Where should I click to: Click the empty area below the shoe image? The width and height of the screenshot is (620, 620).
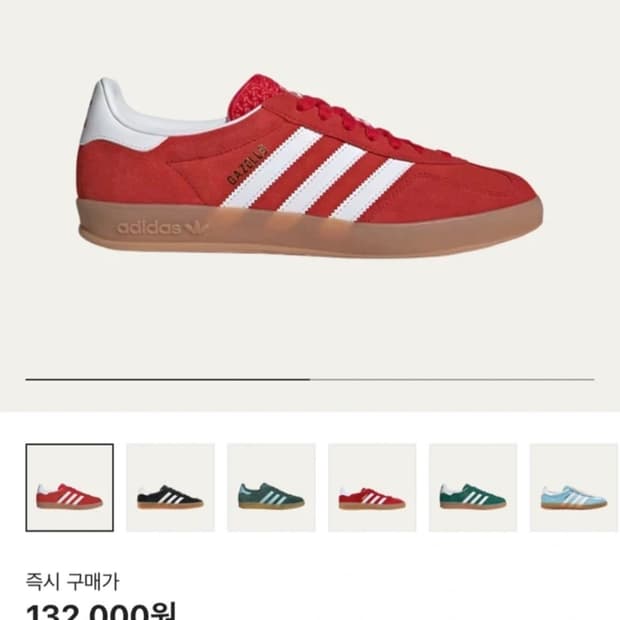click(x=310, y=316)
